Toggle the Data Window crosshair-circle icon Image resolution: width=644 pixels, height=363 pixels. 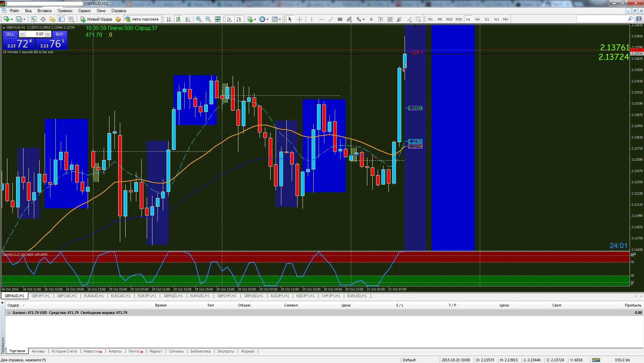tap(43, 19)
